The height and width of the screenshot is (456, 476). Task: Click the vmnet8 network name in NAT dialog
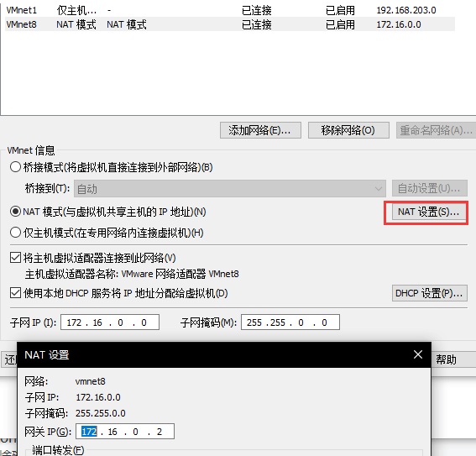[x=91, y=381]
